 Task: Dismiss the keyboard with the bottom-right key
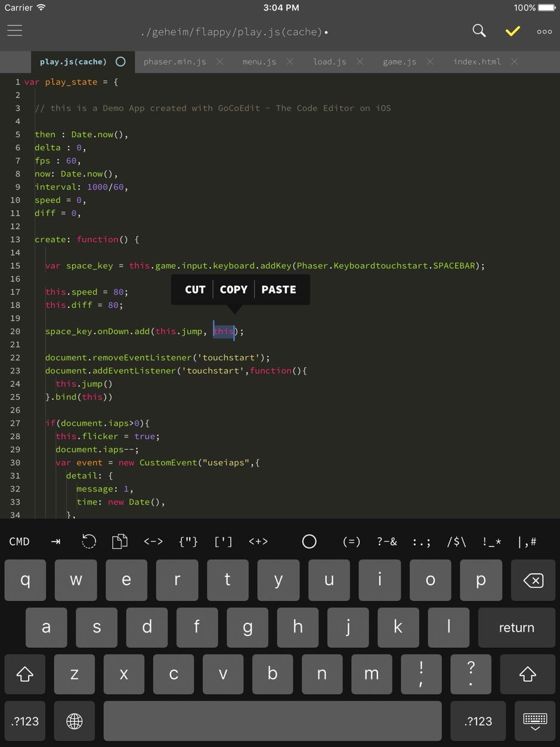point(535,721)
